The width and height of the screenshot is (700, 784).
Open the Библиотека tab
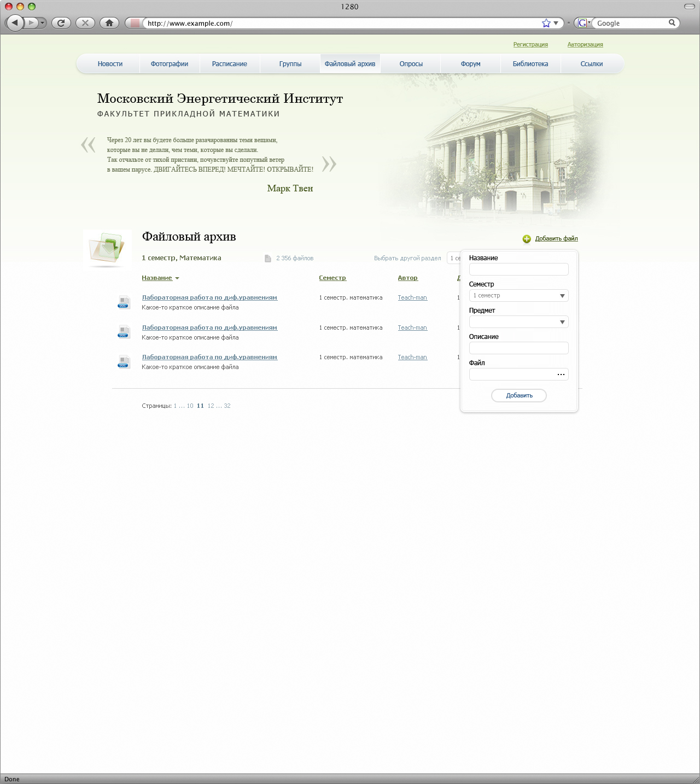(530, 64)
